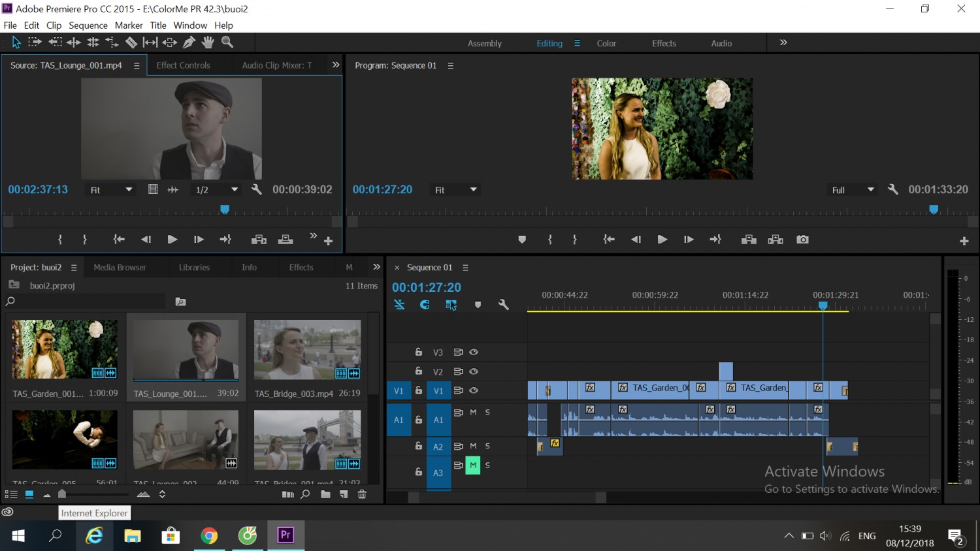Viewport: 980px width, 551px height.
Task: Select the Razor tool in toolbar
Action: pyautogui.click(x=131, y=42)
